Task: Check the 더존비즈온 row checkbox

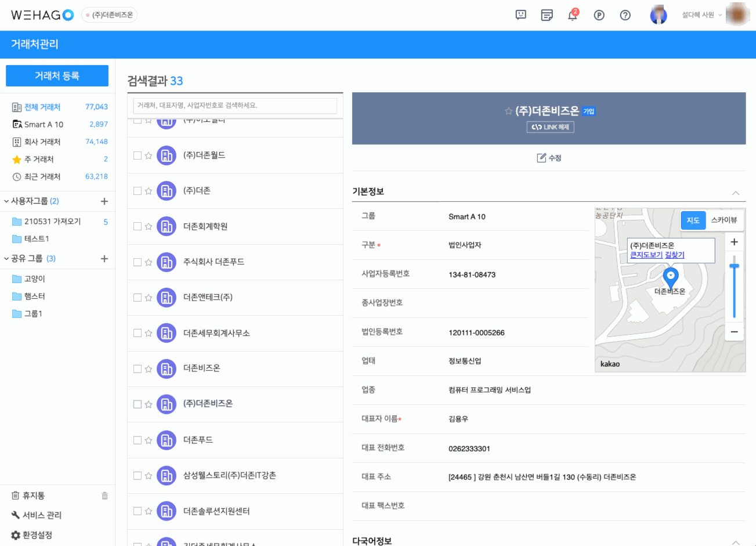Action: pyautogui.click(x=138, y=368)
